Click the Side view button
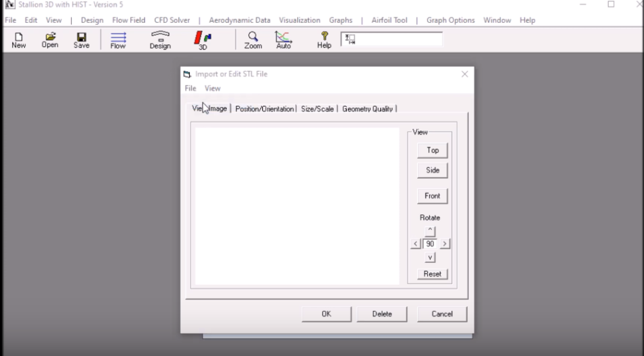The height and width of the screenshot is (356, 644). (x=433, y=170)
